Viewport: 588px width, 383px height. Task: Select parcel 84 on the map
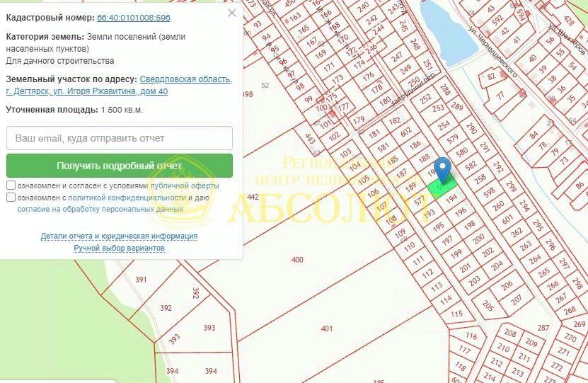pyautogui.click(x=534, y=135)
